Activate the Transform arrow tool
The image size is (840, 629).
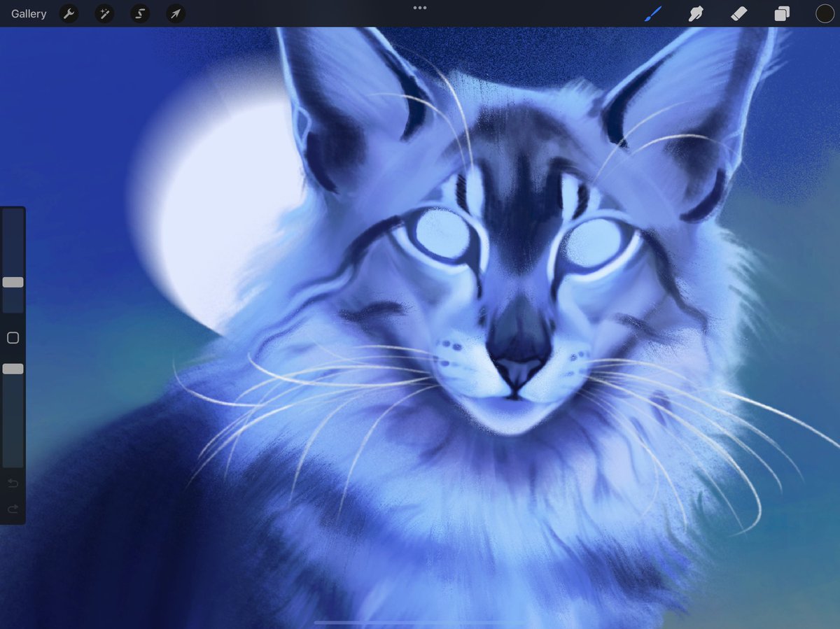tap(176, 13)
